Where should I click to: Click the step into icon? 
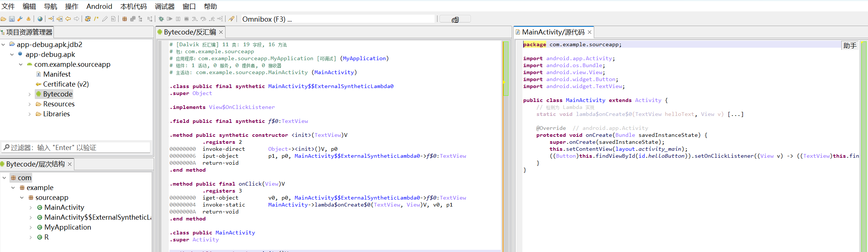point(195,19)
